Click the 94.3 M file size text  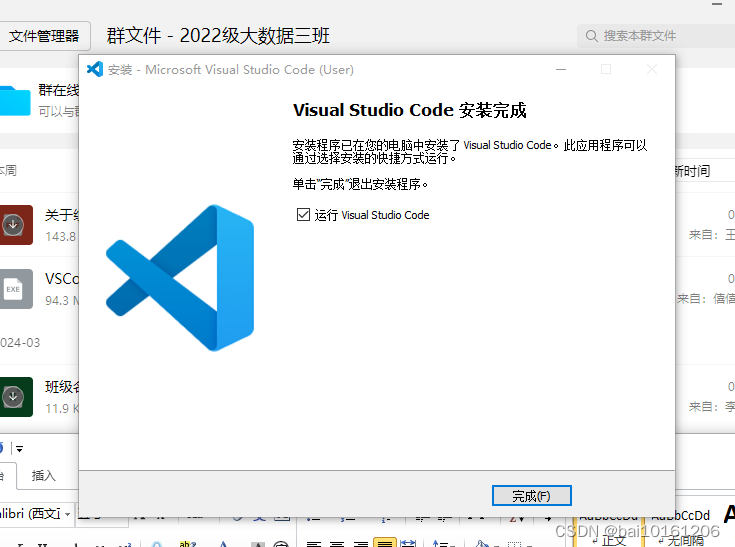tap(62, 300)
